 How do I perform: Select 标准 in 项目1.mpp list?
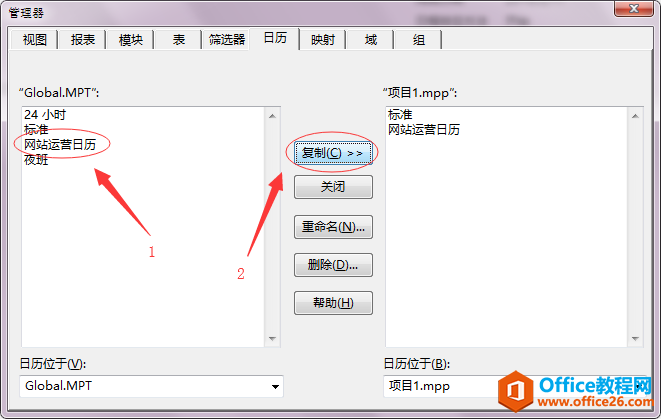click(x=400, y=115)
